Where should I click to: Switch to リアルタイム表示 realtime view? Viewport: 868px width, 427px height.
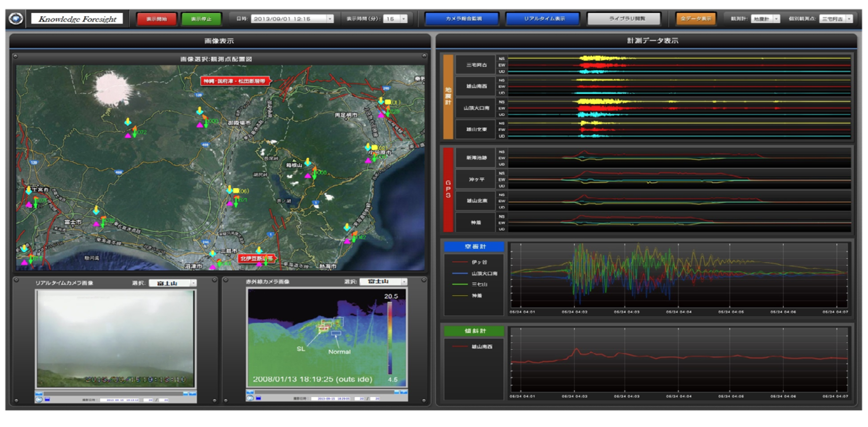coord(543,19)
